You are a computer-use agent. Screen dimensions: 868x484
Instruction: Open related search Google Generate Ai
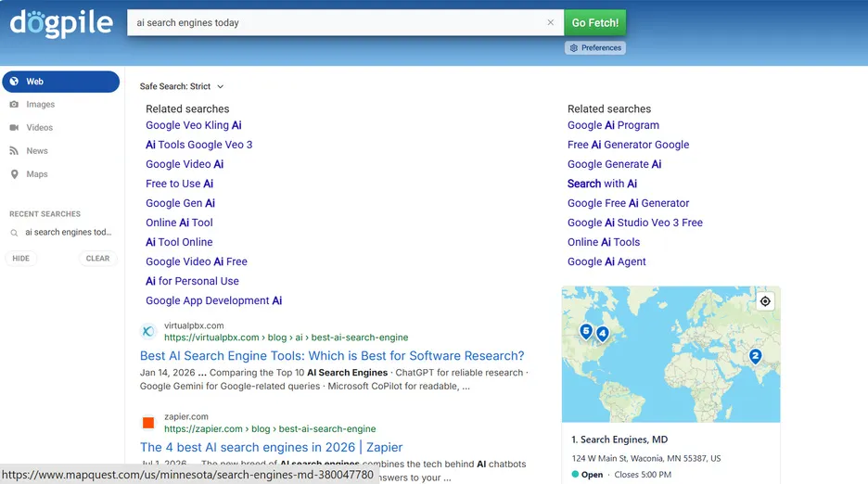614,164
